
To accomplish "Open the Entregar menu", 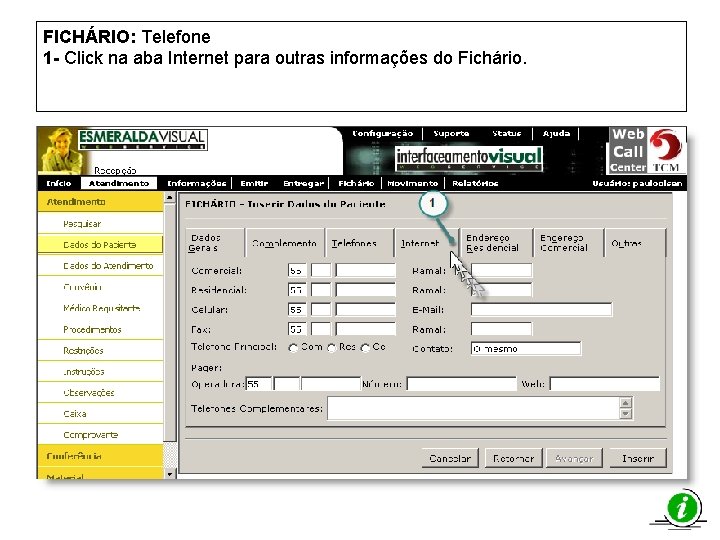I will [304, 183].
